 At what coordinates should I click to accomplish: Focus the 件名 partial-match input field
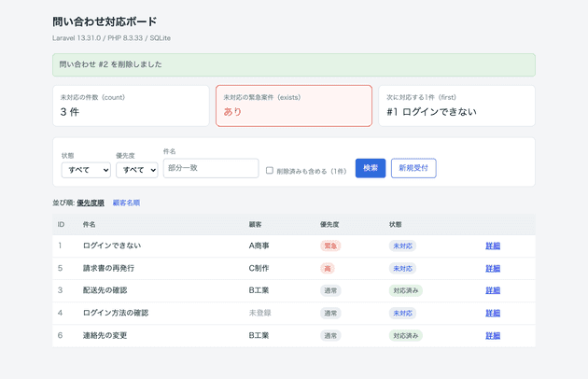tap(211, 168)
